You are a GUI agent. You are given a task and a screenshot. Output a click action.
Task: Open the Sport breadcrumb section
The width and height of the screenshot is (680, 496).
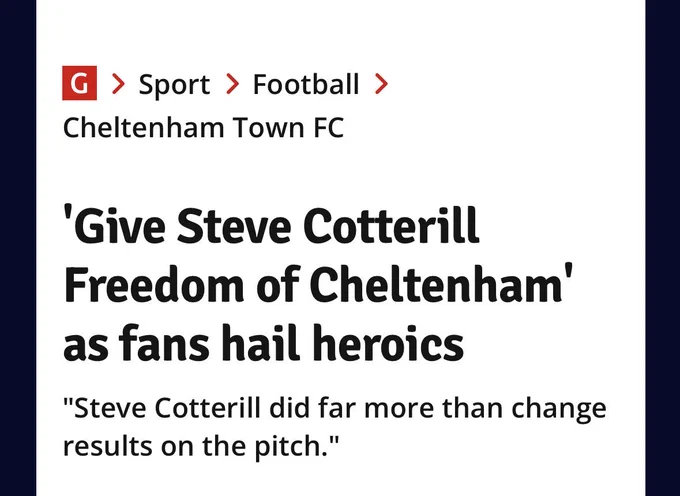tap(174, 85)
